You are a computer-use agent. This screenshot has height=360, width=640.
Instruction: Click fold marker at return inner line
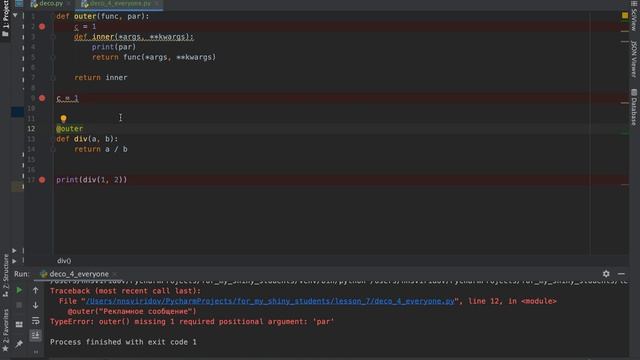53,78
